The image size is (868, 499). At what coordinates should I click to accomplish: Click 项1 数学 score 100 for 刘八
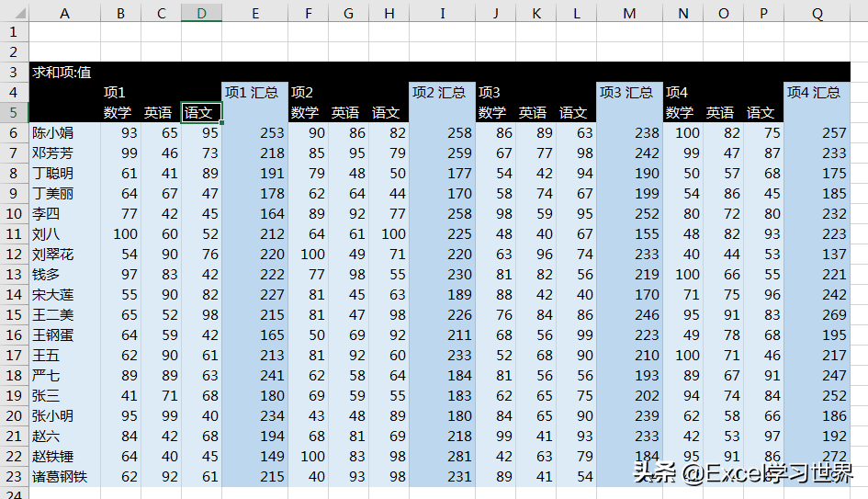click(120, 233)
